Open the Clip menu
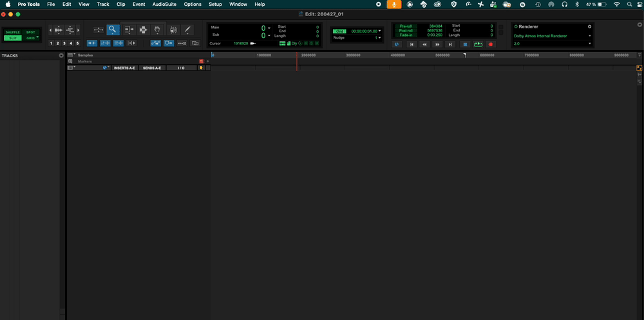The height and width of the screenshot is (320, 644). coord(121,4)
